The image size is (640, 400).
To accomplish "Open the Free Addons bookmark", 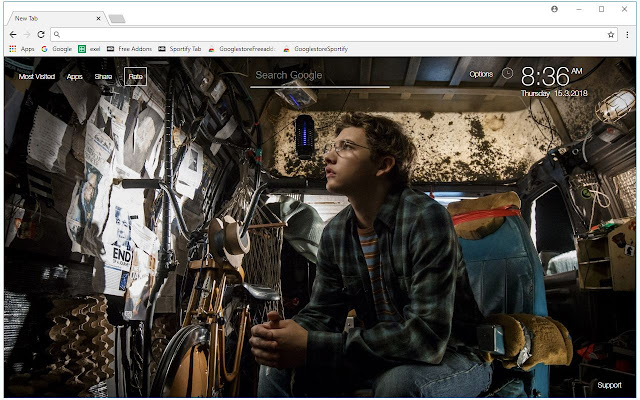I will click(129, 49).
